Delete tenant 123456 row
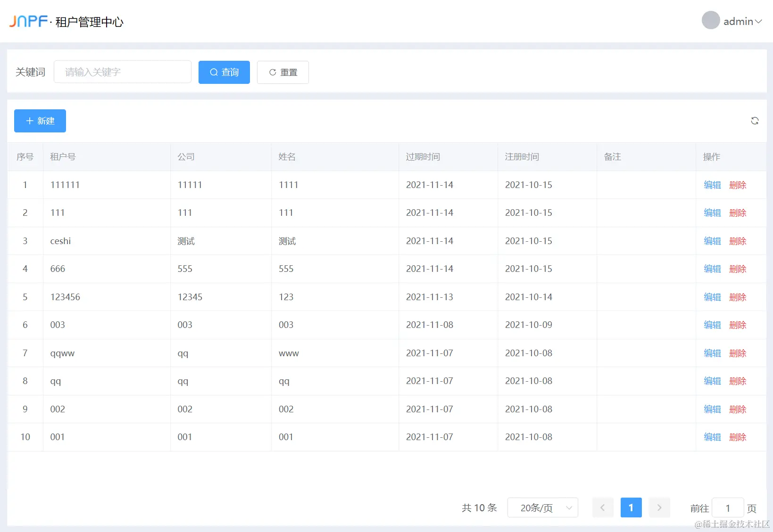 coord(738,297)
